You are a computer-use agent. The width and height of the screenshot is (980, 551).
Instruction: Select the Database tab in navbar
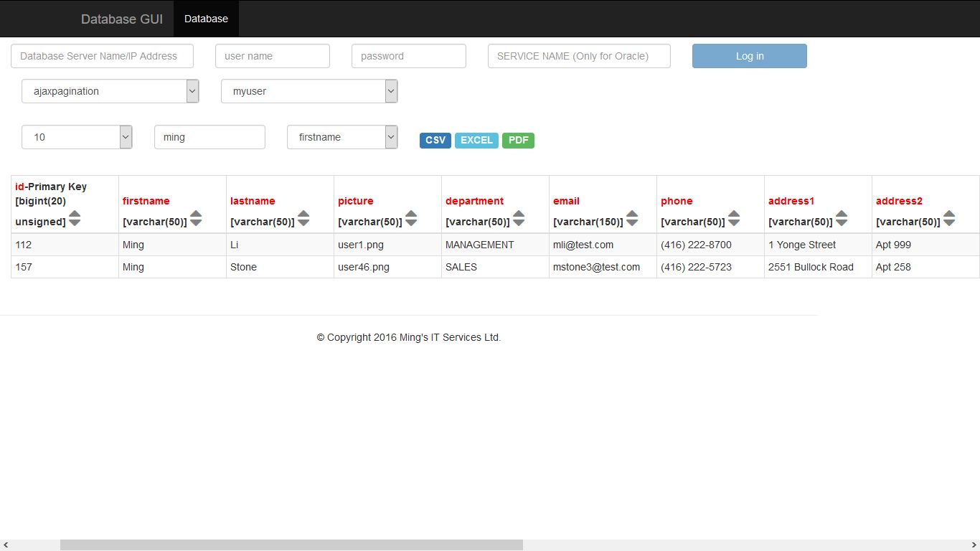[206, 19]
